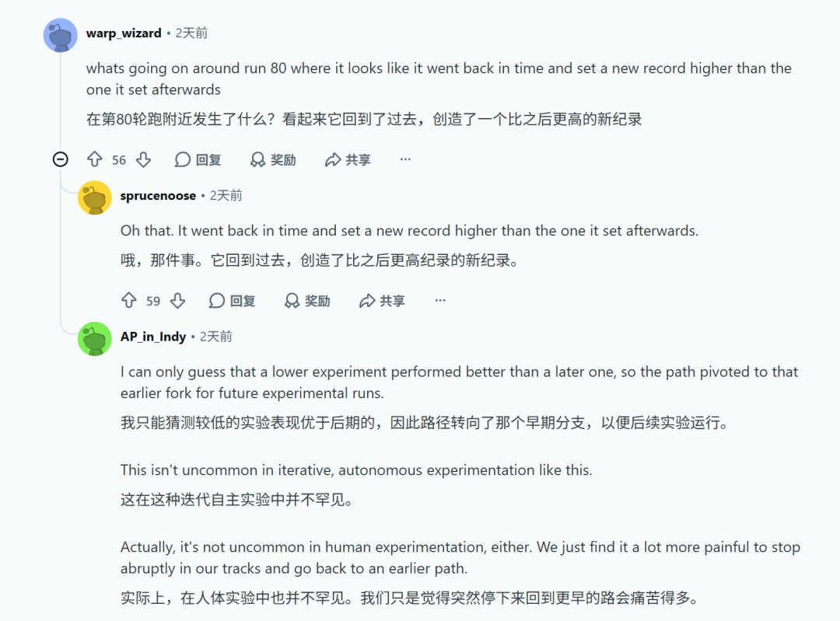
Task: Upvote warp_wizard's comment
Action: pyautogui.click(x=95, y=159)
